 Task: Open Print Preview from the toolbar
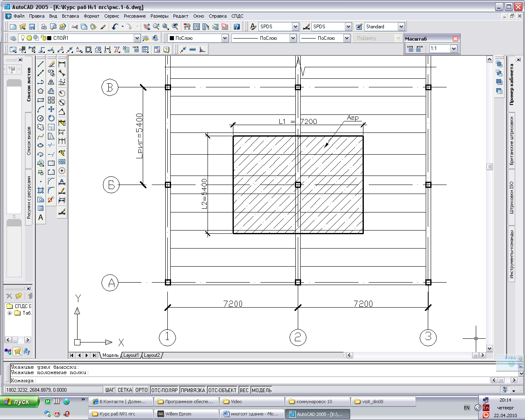point(53,27)
